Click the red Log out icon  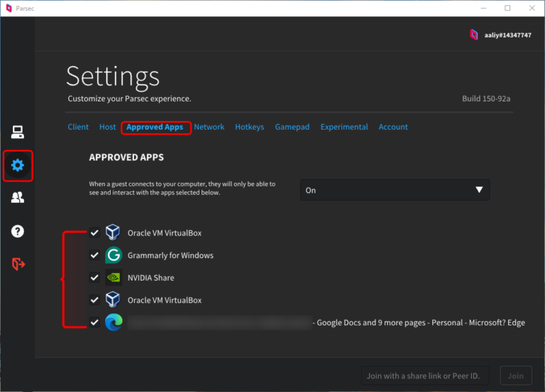point(18,264)
